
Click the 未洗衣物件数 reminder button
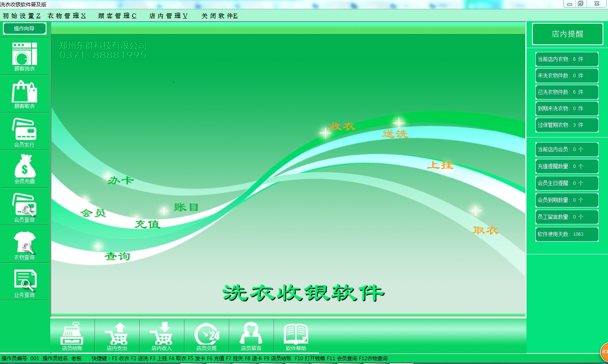point(567,75)
